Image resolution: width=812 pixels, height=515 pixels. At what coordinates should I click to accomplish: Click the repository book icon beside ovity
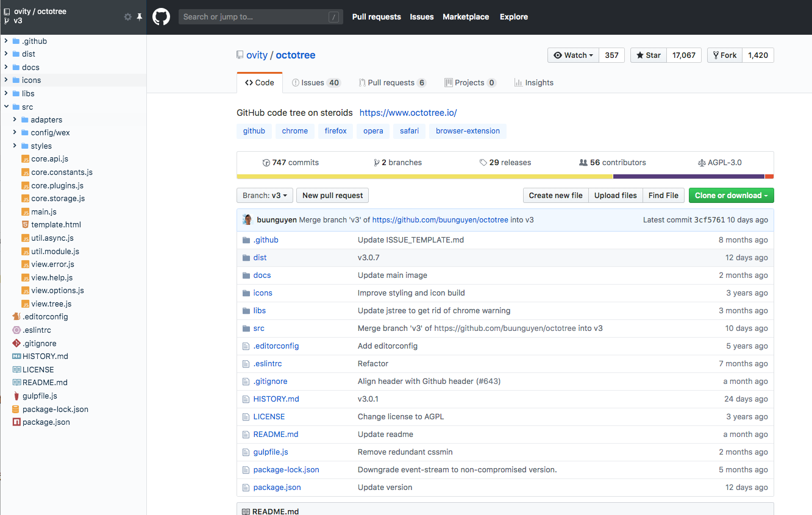click(240, 55)
